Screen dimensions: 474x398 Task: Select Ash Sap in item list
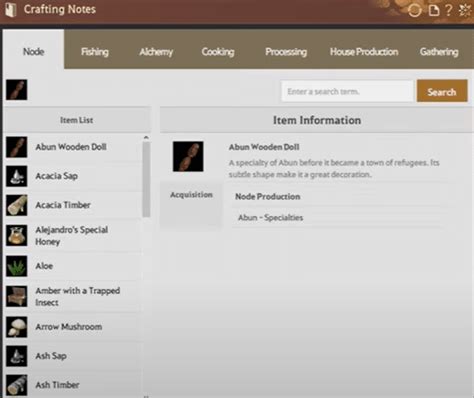(51, 356)
